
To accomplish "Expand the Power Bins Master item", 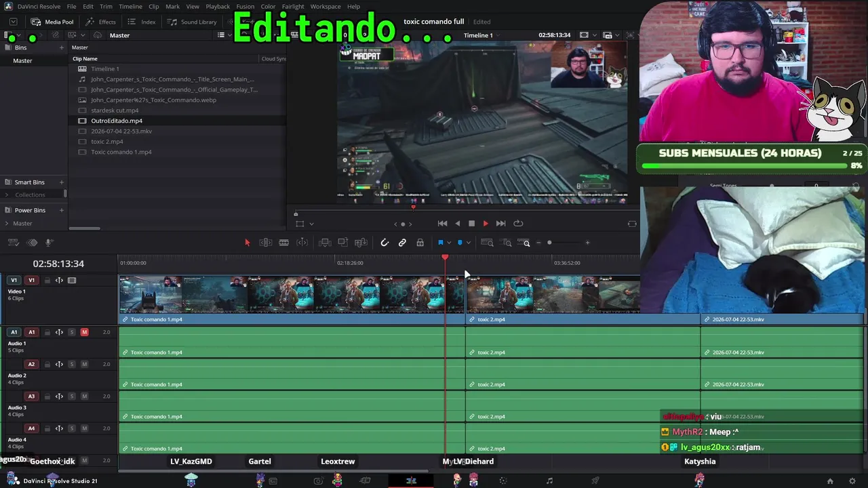I will tap(7, 224).
